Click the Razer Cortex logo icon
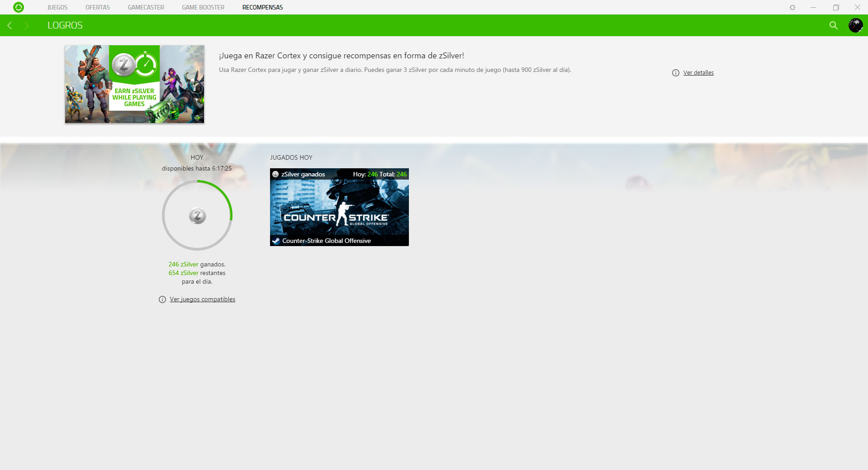Image resolution: width=868 pixels, height=470 pixels. [x=19, y=7]
